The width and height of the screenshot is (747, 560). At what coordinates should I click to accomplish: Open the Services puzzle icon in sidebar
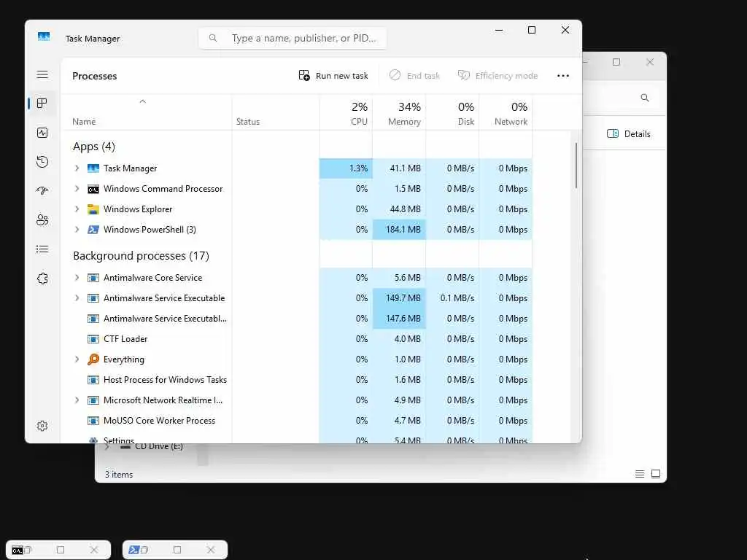point(42,279)
